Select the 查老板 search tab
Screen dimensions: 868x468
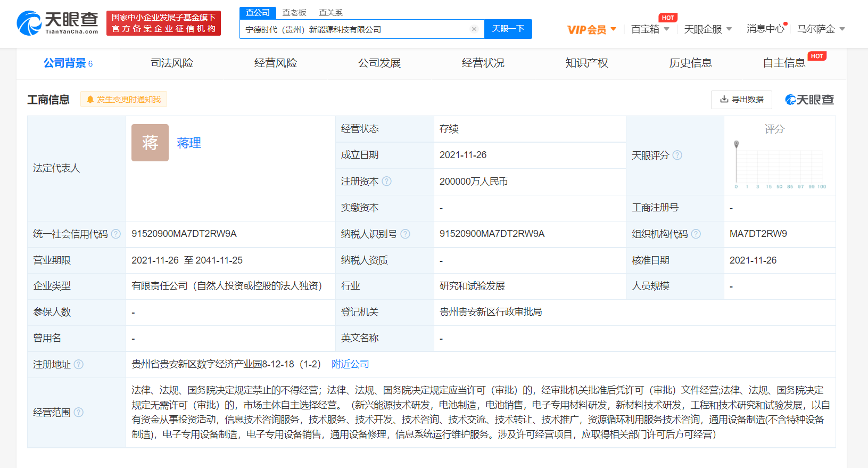[294, 13]
